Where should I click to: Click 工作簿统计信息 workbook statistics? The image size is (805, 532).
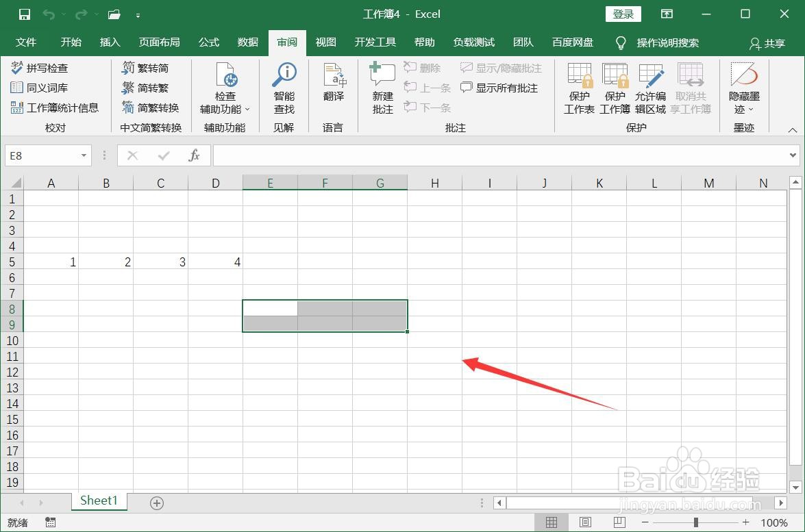57,107
